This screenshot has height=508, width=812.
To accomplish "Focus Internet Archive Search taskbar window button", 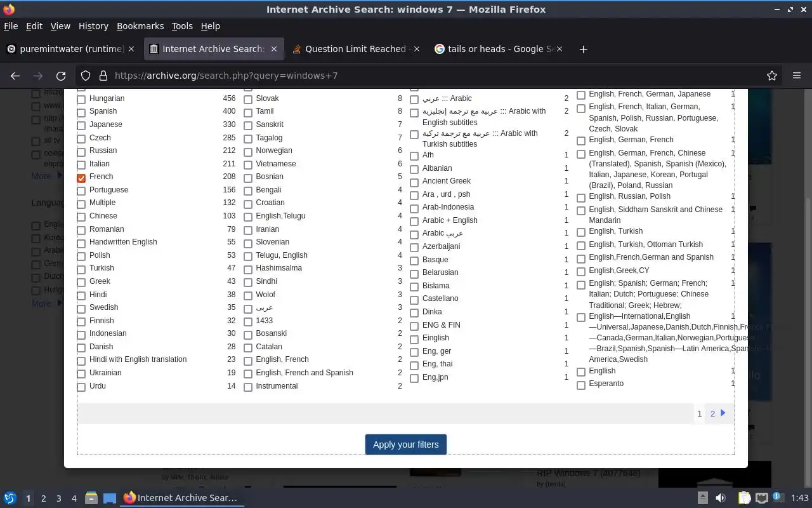I will point(181,498).
